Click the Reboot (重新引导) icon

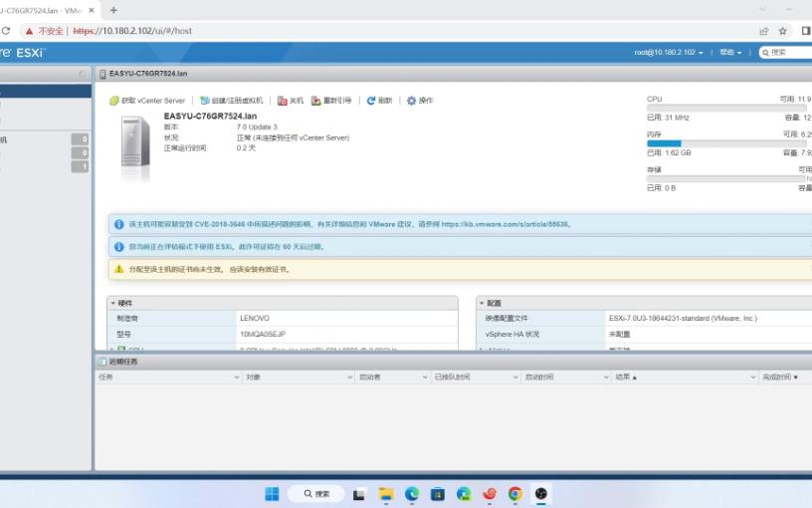(x=315, y=101)
